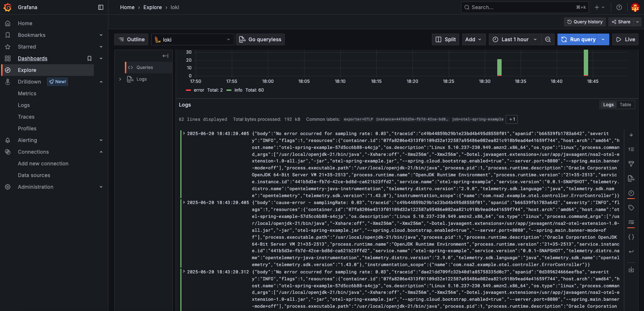Click the bookmark flag beside Dashboards
This screenshot has height=311, width=644.
(89, 58)
